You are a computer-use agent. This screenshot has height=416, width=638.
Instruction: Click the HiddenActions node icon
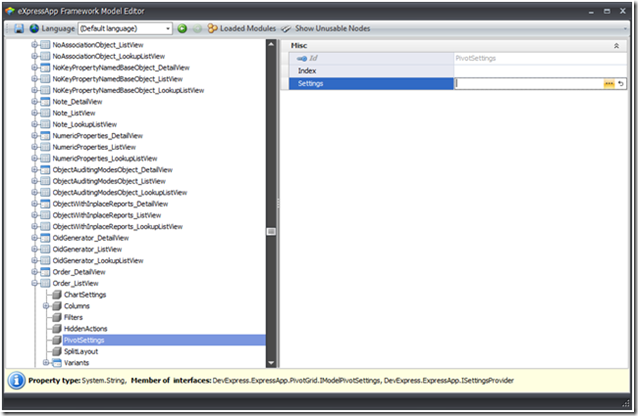(x=57, y=328)
